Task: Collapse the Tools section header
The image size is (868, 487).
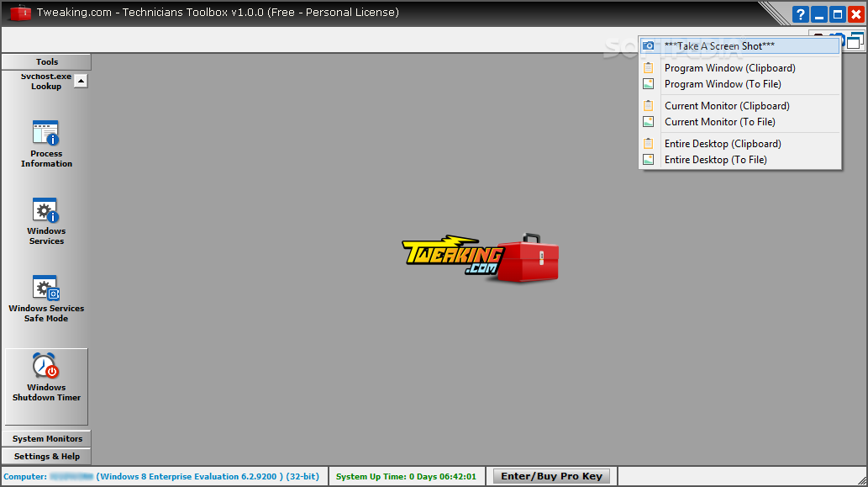Action: pos(46,61)
